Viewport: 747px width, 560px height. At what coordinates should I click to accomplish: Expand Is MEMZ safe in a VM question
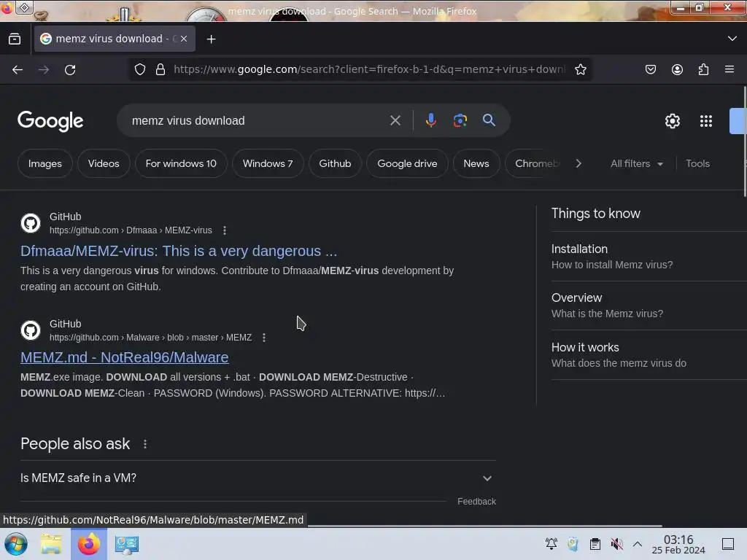tap(258, 478)
